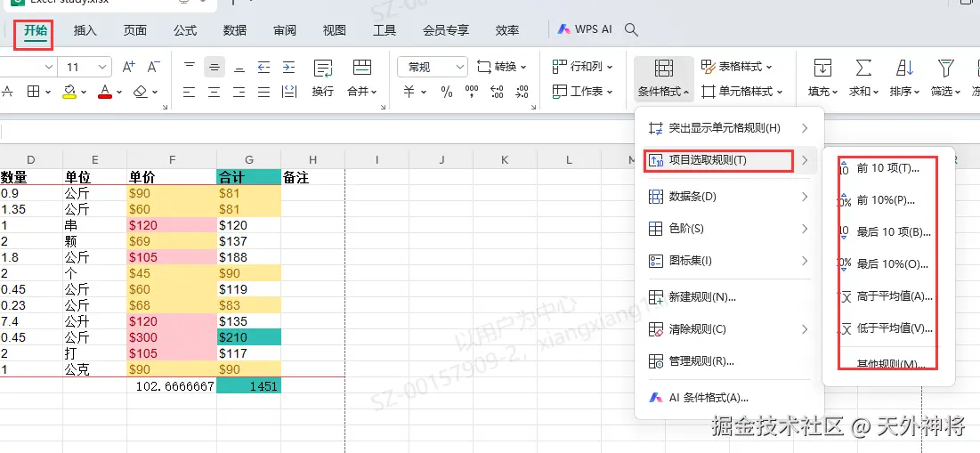Image resolution: width=980 pixels, height=453 pixels.
Task: Apply the yellow fill color bucket
Action: tap(69, 92)
